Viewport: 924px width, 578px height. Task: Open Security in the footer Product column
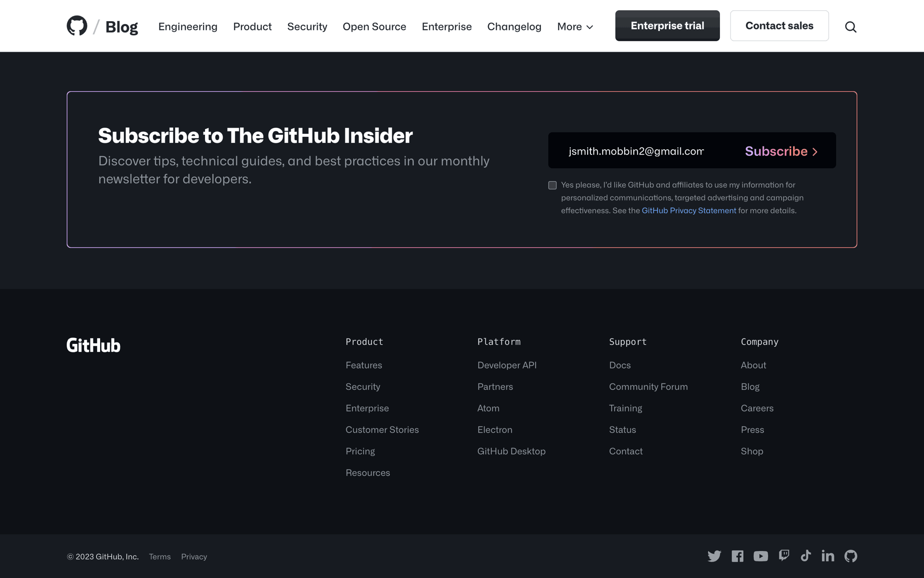click(x=363, y=387)
